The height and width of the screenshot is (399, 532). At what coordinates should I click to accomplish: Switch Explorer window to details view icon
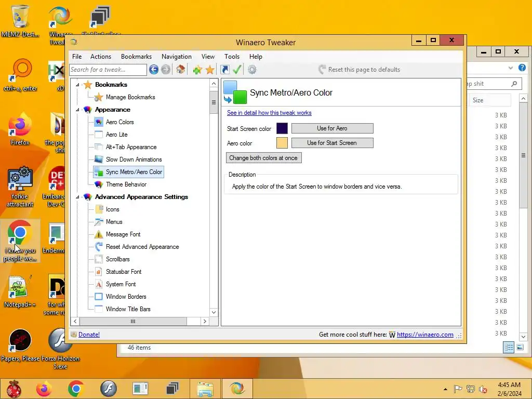coord(509,347)
